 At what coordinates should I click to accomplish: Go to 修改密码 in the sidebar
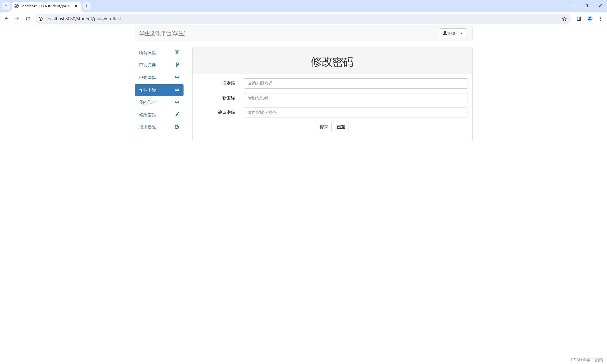(x=159, y=115)
